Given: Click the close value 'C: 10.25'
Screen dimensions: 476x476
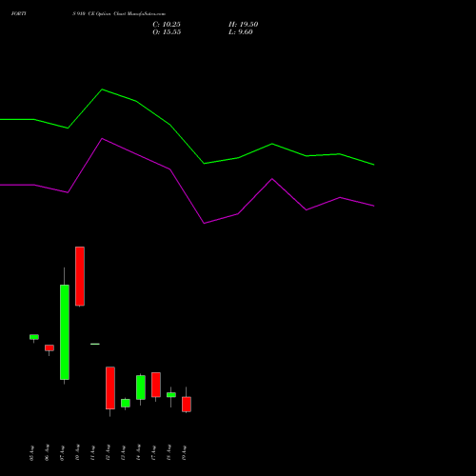Looking at the screenshot, I should pyautogui.click(x=167, y=25).
